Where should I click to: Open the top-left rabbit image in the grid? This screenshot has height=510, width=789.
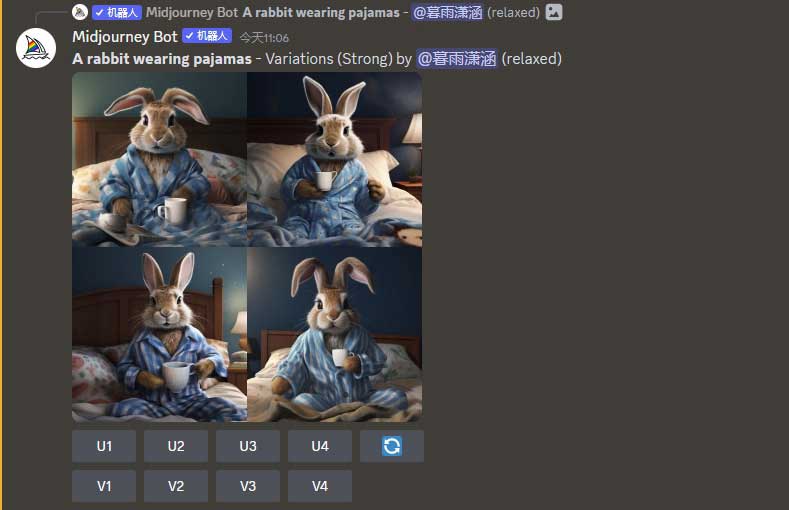[x=159, y=159]
